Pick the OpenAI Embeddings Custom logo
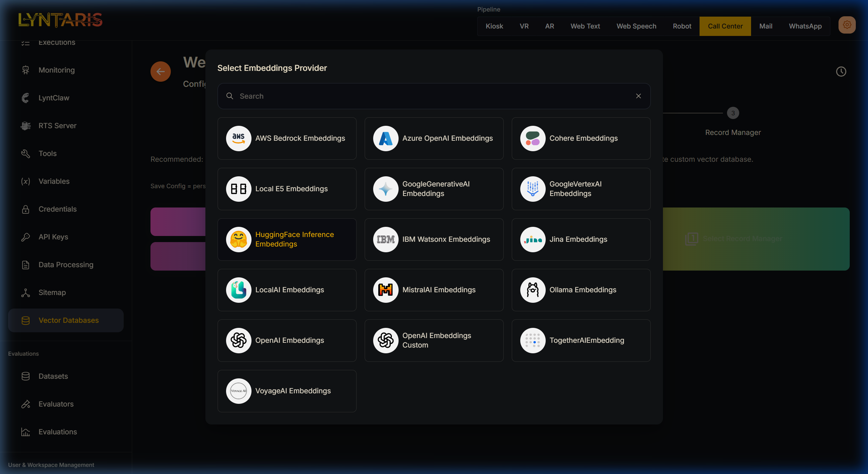The height and width of the screenshot is (474, 868). (386, 340)
